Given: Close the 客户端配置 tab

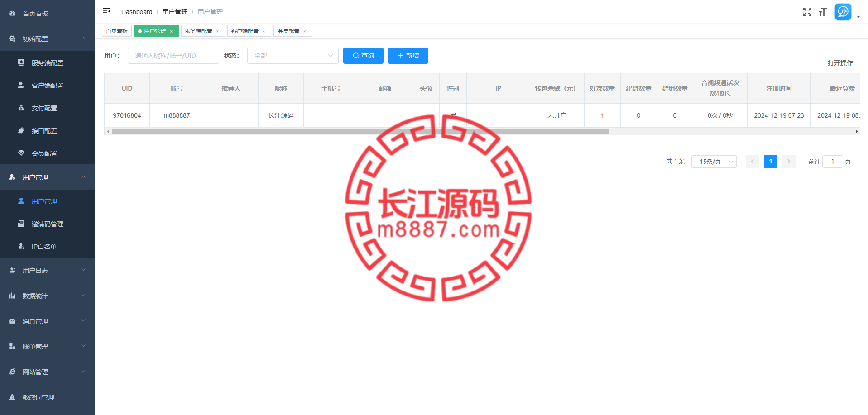Looking at the screenshot, I should pyautogui.click(x=264, y=31).
